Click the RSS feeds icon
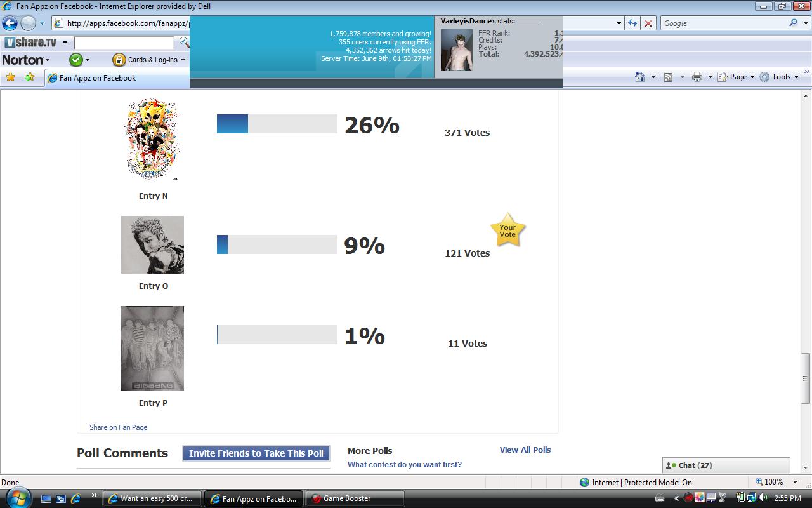 [x=668, y=77]
